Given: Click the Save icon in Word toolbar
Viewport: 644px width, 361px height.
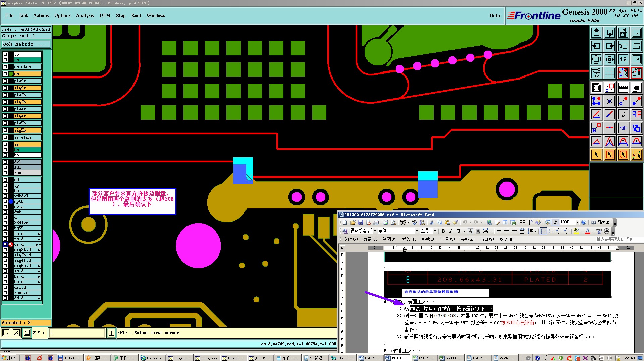Looking at the screenshot, I should [361, 222].
